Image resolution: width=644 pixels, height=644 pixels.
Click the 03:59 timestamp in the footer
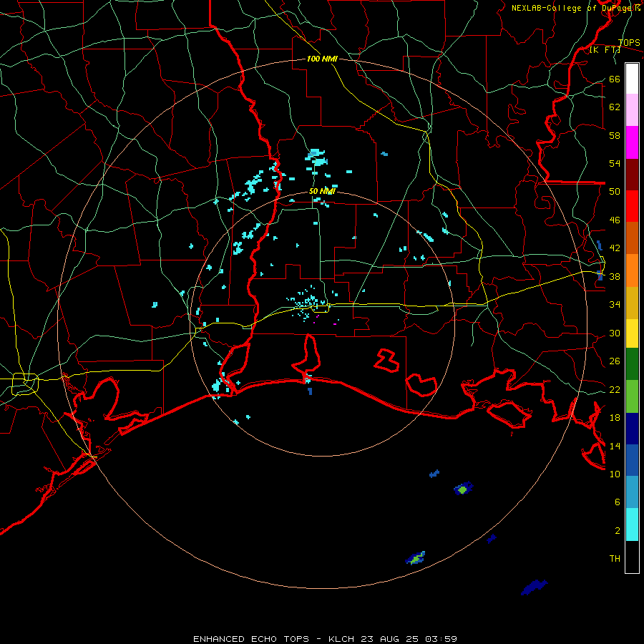pos(441,639)
